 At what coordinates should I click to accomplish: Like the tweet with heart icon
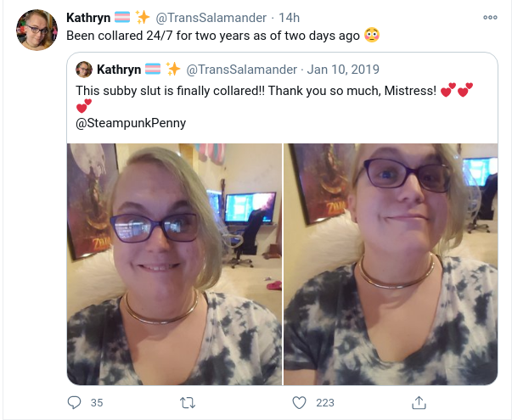(299, 402)
